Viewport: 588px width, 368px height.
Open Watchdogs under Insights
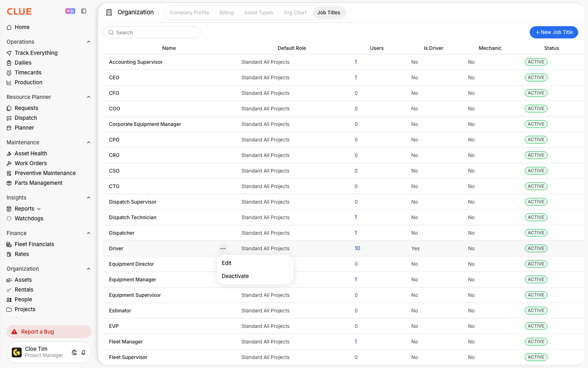click(x=29, y=218)
